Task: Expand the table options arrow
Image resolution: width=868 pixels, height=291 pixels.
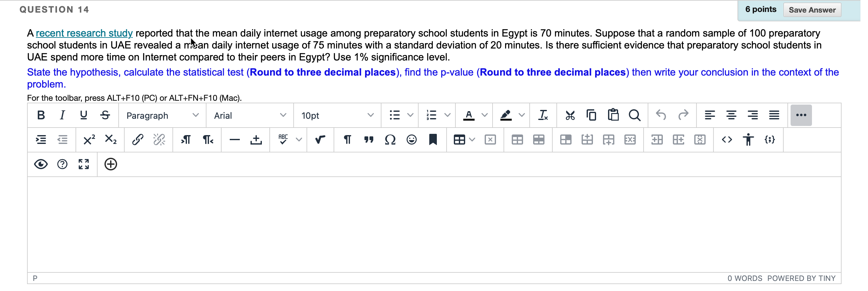Action: coord(472,140)
